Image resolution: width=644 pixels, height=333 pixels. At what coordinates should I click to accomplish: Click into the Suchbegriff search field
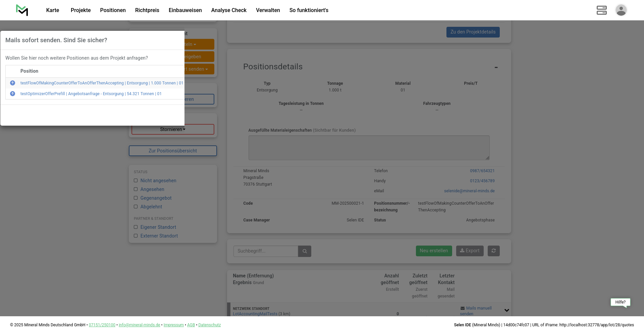point(265,251)
